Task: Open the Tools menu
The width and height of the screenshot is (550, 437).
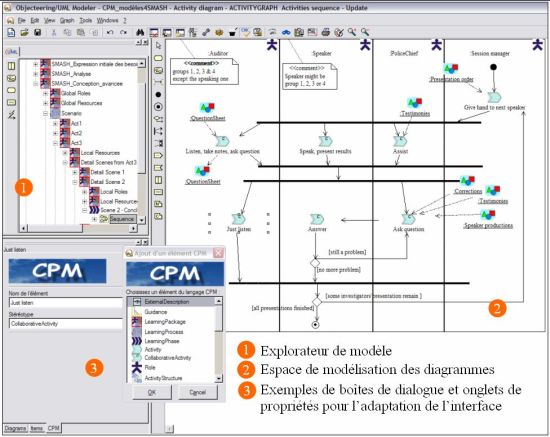Action: [85, 20]
